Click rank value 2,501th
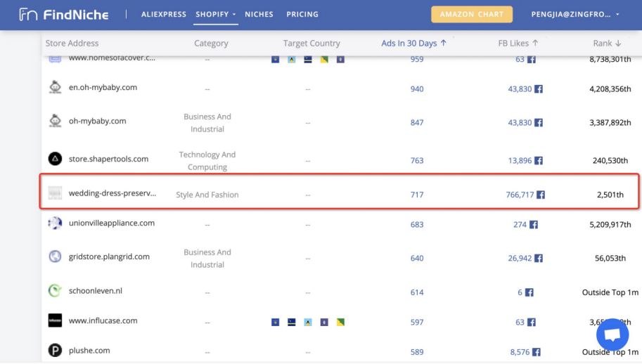The image size is (642, 364). click(610, 195)
